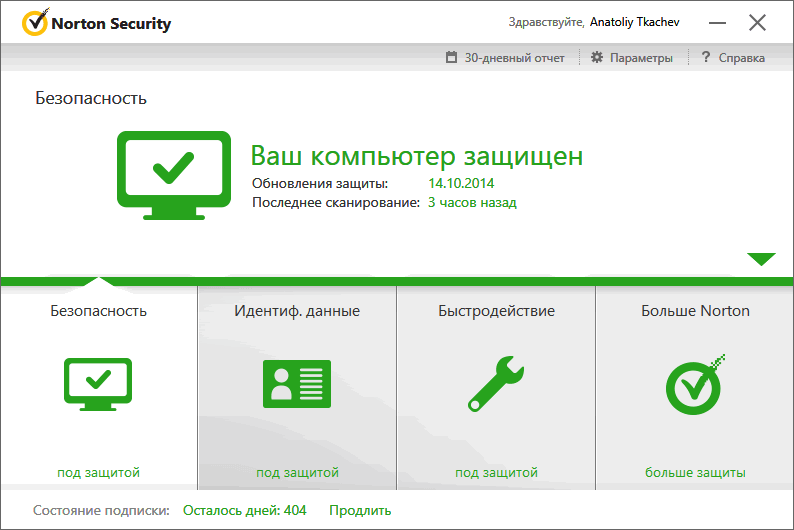
Task: Minimize the Norton Security window
Action: click(x=717, y=23)
